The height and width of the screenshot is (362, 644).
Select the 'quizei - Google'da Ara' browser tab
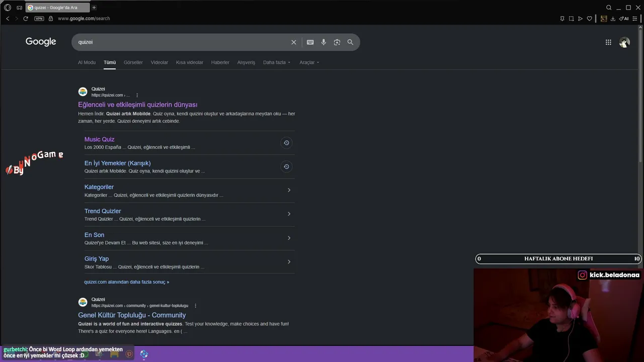tap(57, 8)
